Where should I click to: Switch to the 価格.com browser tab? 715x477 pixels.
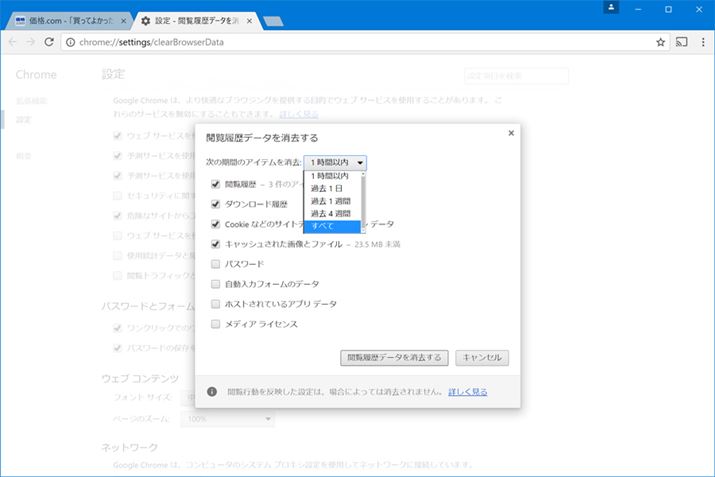click(65, 20)
